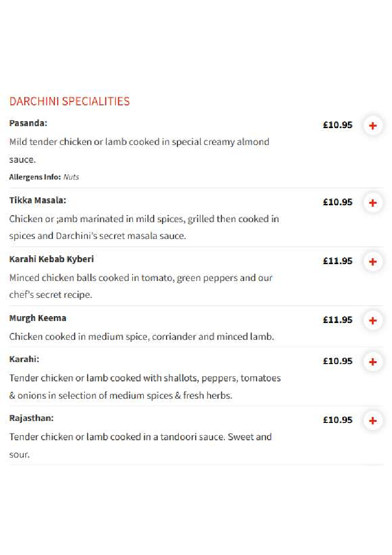Add Murgh Keema using plus icon
The image size is (392, 555).
373,321
